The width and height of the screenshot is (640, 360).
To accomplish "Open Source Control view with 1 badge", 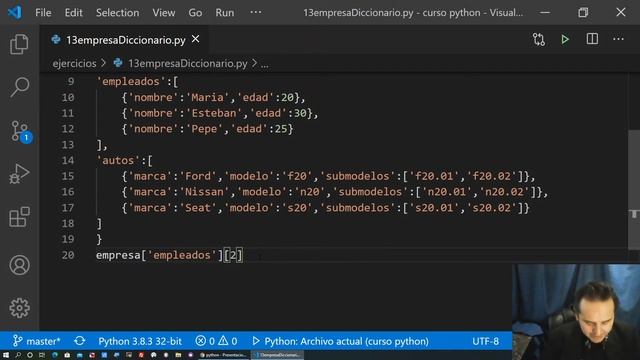I will (x=20, y=131).
